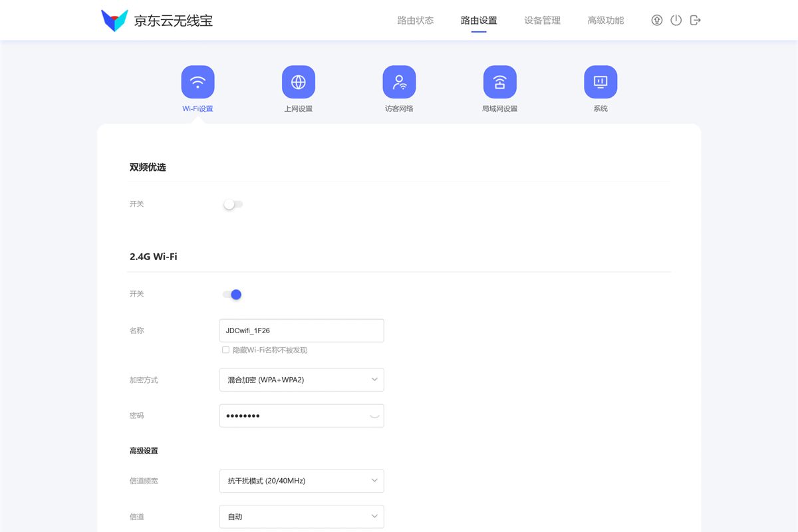The width and height of the screenshot is (798, 532).
Task: Click the Wi-Fi name input field
Action: tap(301, 331)
